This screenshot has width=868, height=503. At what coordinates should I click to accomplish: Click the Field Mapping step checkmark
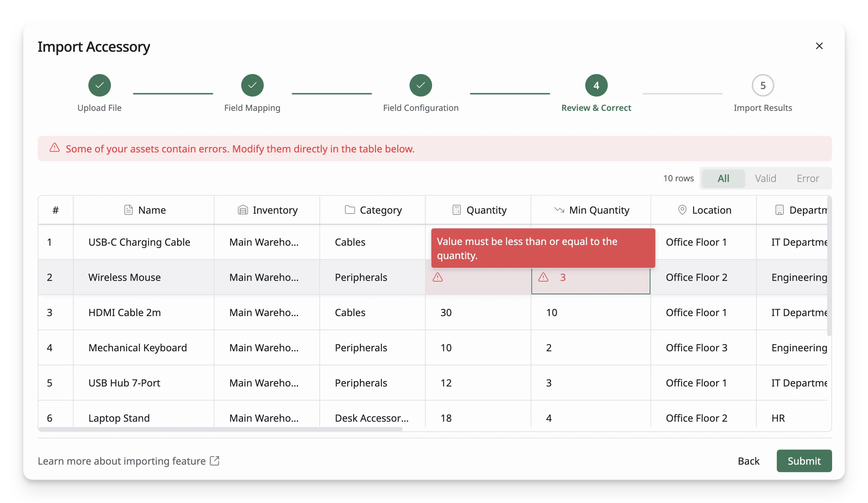(252, 85)
